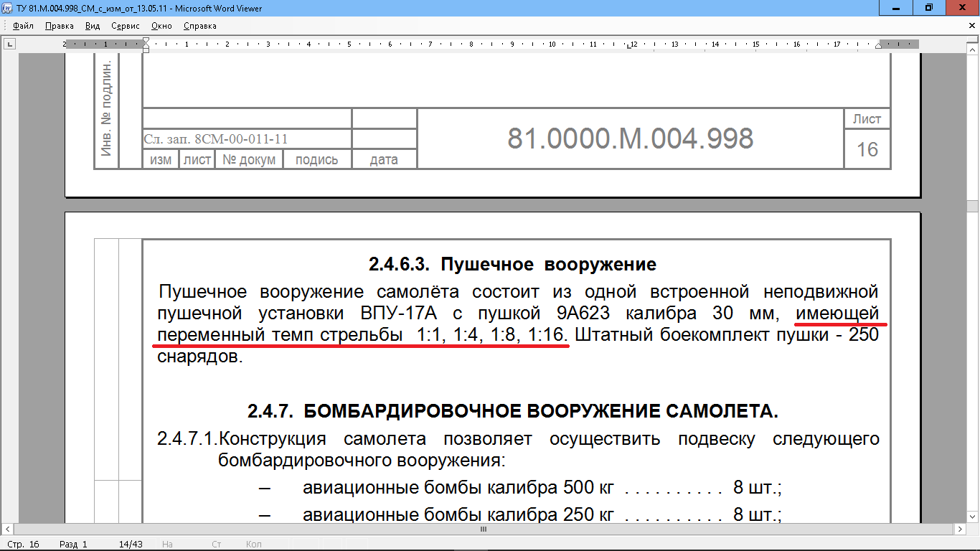The height and width of the screenshot is (551, 980).
Task: Click the vertical scrollbar down arrow
Action: (974, 517)
